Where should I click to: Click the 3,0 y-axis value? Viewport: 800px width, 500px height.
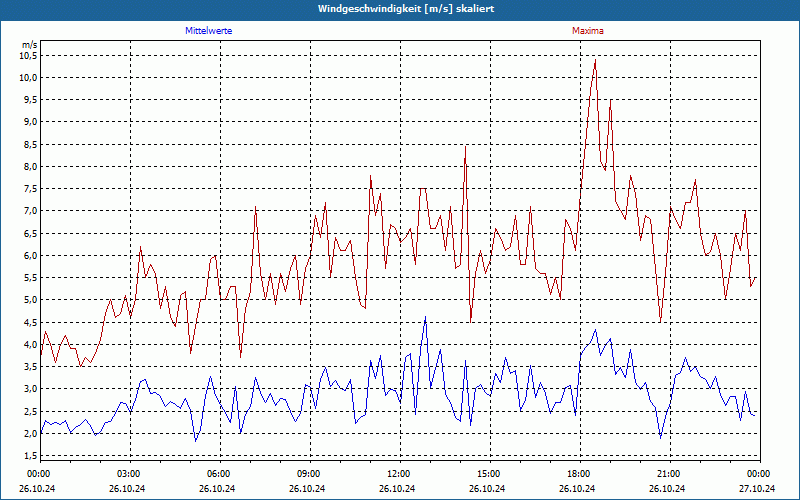coord(31,389)
